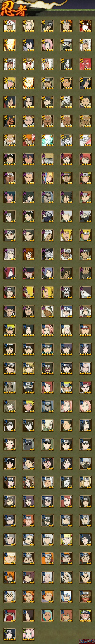Choose the S-rank blonde Tsunade portrait
Screen dimensions: 95x644
29,26
